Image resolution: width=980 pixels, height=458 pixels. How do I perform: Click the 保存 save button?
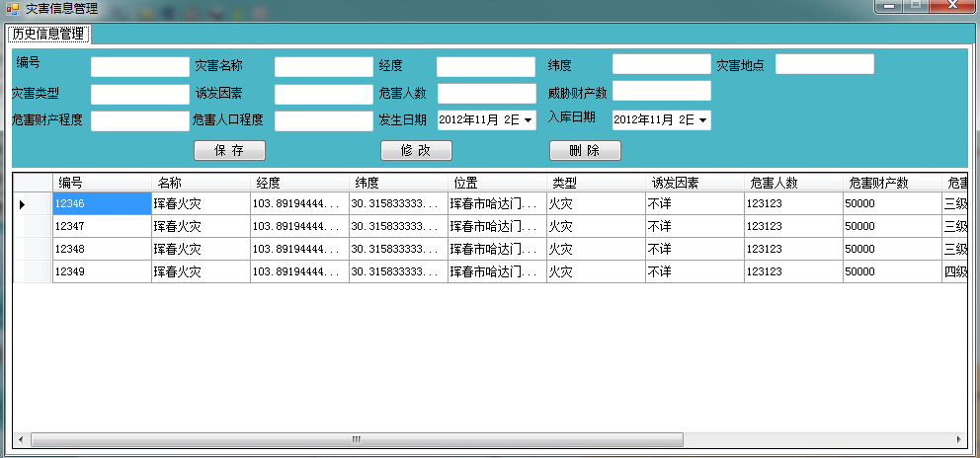tap(229, 151)
